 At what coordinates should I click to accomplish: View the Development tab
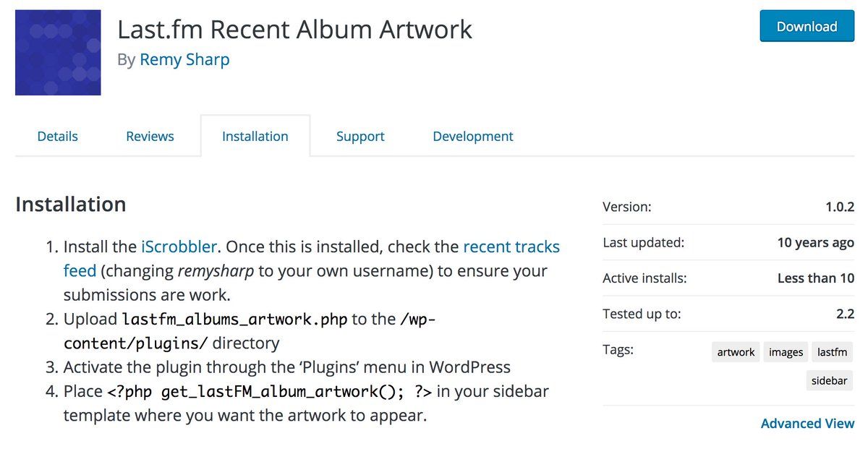click(473, 136)
